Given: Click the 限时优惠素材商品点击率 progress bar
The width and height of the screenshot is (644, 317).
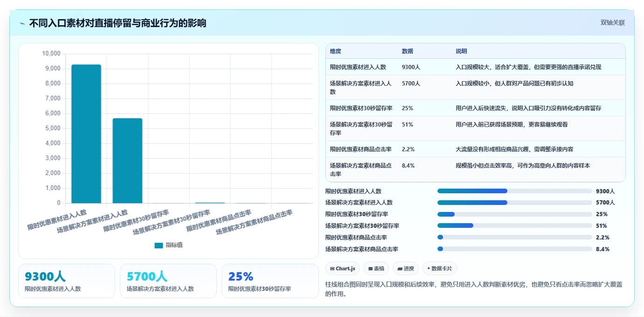Looking at the screenshot, I should (515, 237).
